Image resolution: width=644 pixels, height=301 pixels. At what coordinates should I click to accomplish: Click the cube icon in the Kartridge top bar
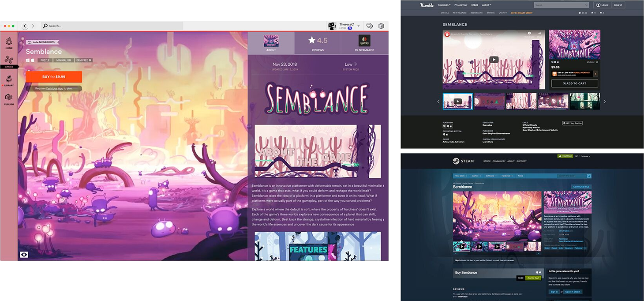point(381,26)
